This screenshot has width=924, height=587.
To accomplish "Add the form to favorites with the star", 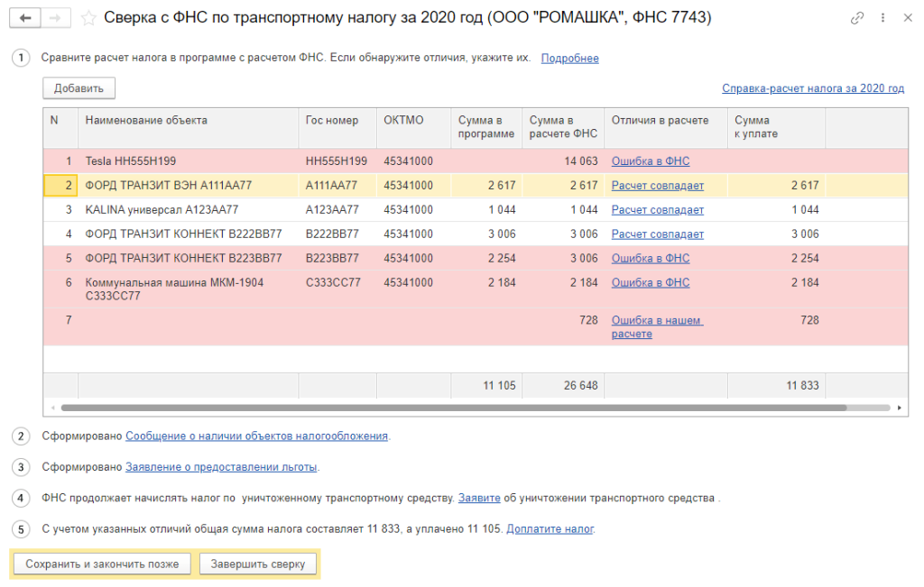I will pos(88,18).
